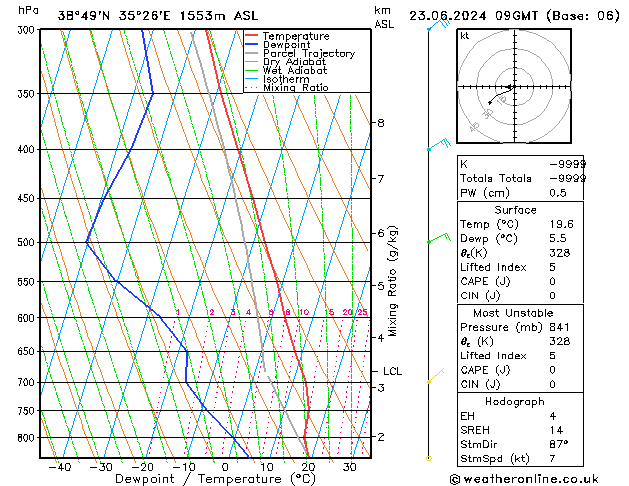This screenshot has height=486, width=629.
Task: Click the yellow wind marker at the surface
Action: 429,458
